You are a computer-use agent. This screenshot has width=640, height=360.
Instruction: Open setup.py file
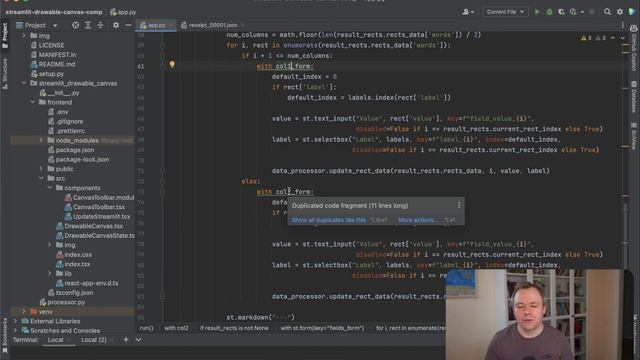[x=51, y=74]
